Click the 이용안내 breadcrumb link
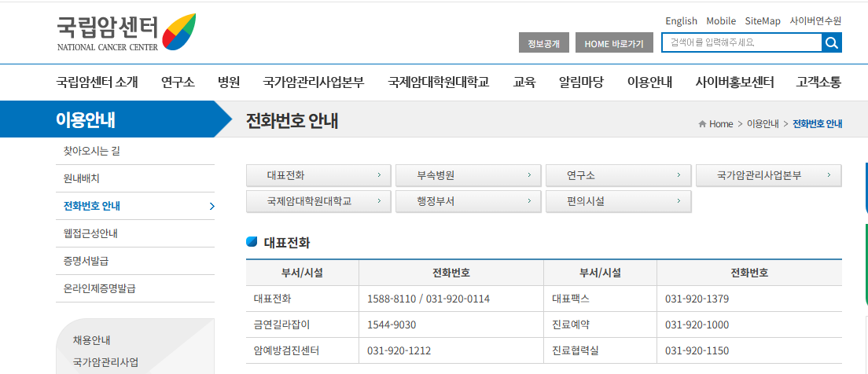Image resolution: width=868 pixels, height=374 pixels. point(763,124)
